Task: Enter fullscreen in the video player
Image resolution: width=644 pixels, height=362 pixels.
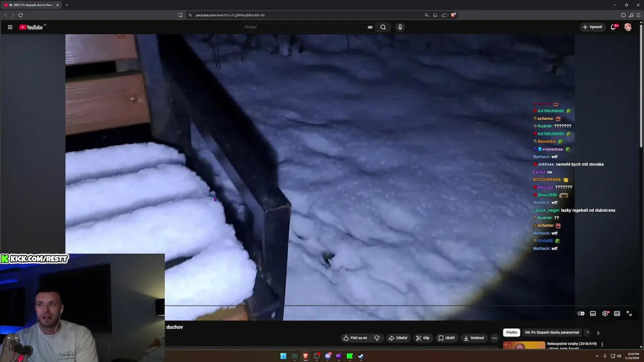Action: (x=629, y=313)
